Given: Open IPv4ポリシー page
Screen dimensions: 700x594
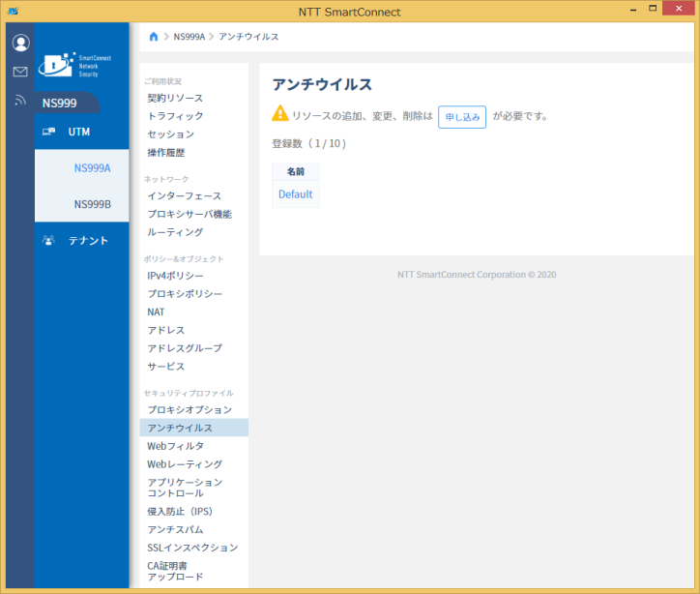Looking at the screenshot, I should pyautogui.click(x=175, y=276).
